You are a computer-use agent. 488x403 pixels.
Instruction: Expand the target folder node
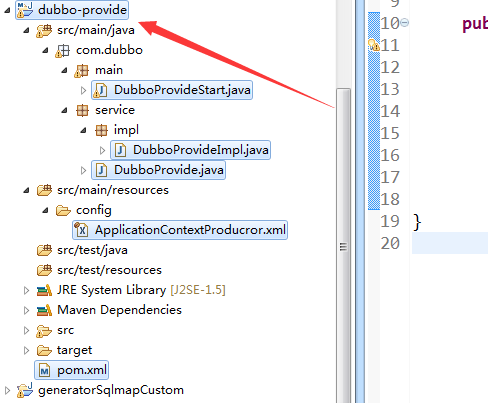tap(26, 350)
